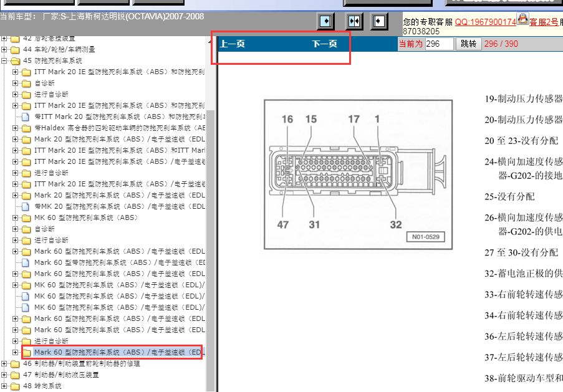Click the 当前为 label
This screenshot has height=392, width=563.
[x=411, y=44]
